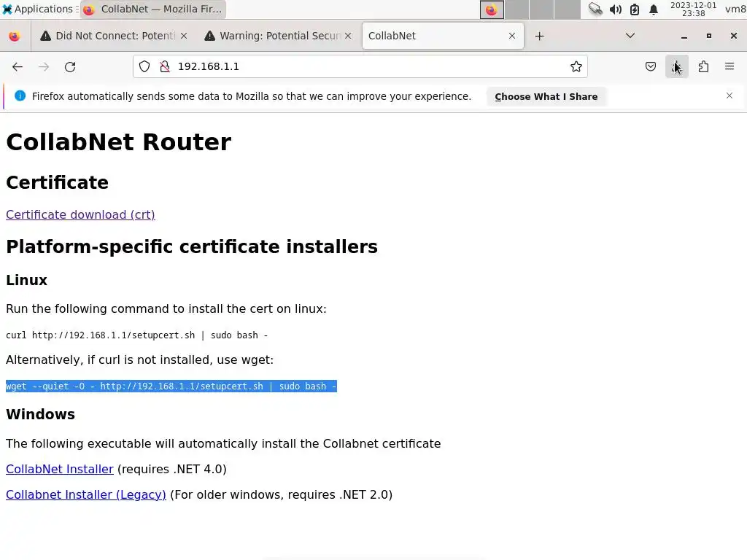Open a new tab with plus
Viewport: 747px width, 560px height.
tap(539, 36)
